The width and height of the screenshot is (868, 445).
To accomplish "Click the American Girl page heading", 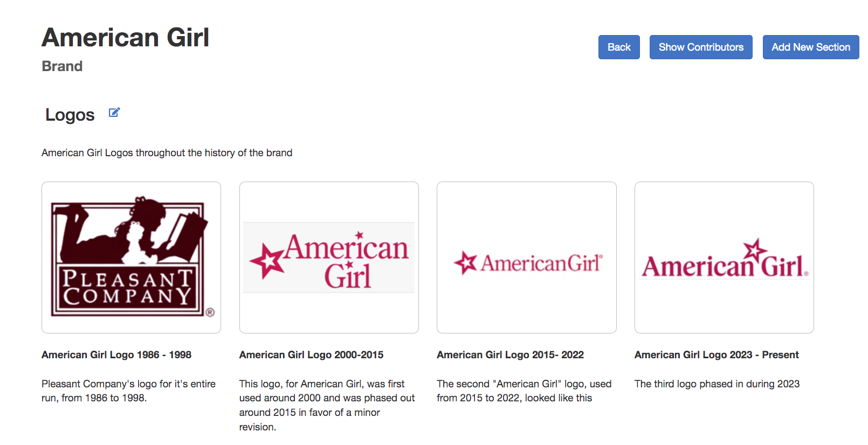I will (x=126, y=38).
